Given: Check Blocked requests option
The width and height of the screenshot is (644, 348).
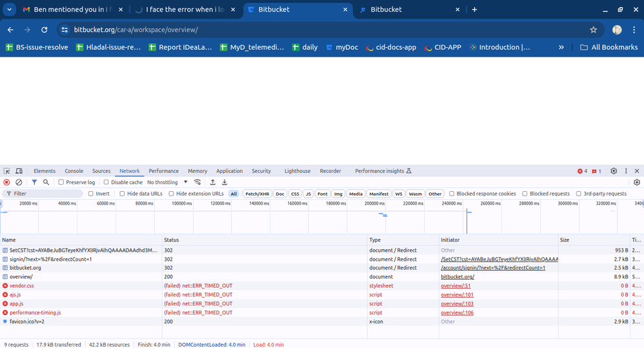Looking at the screenshot, I should 525,194.
